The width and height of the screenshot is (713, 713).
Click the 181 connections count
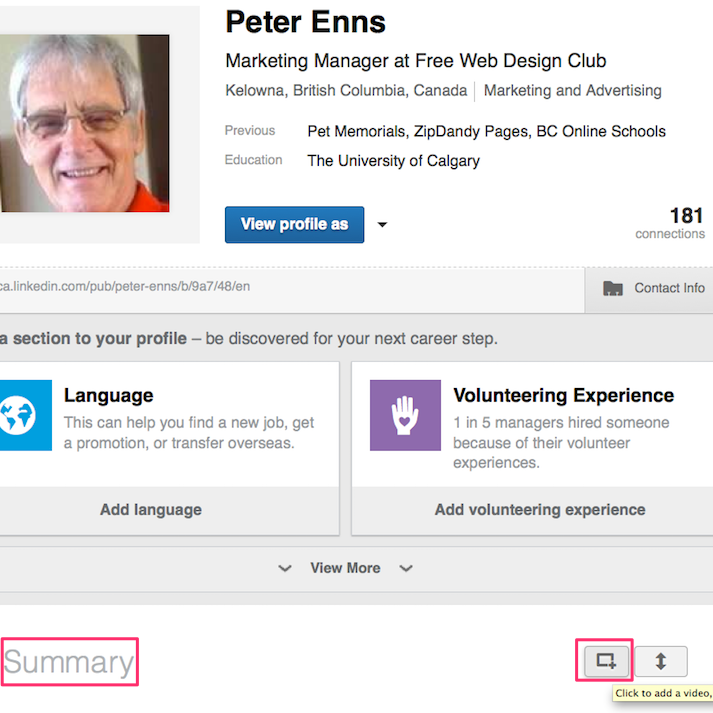coord(670,222)
